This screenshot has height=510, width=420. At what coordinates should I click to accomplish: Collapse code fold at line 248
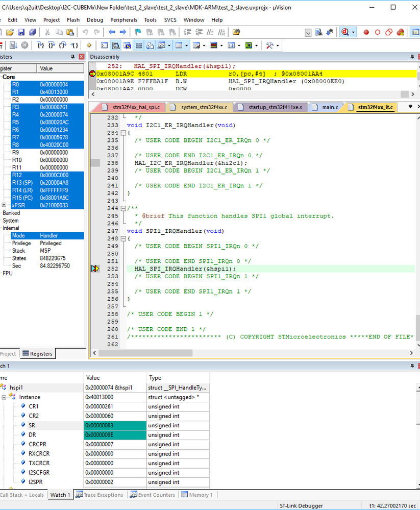click(x=123, y=238)
